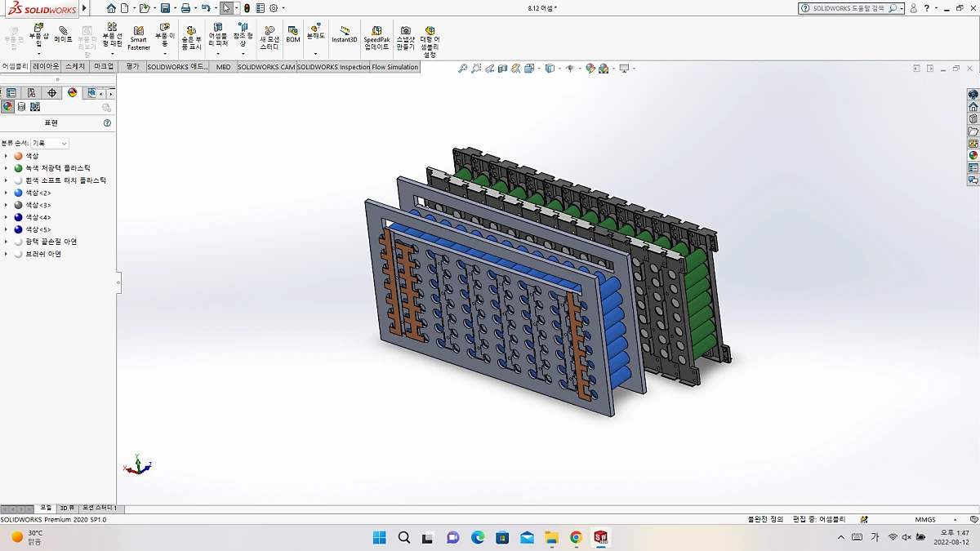The image size is (980, 551).
Task: Click Zoom to Fit magnifier icon
Action: (x=463, y=69)
